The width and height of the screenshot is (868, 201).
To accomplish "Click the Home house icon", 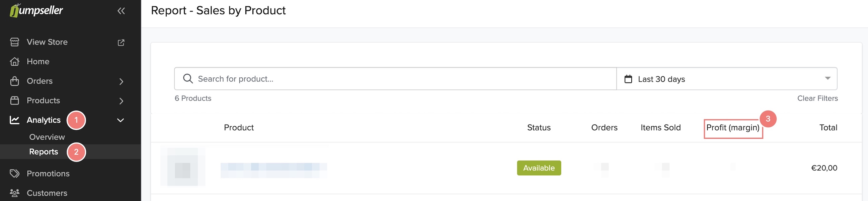I will click(x=14, y=62).
